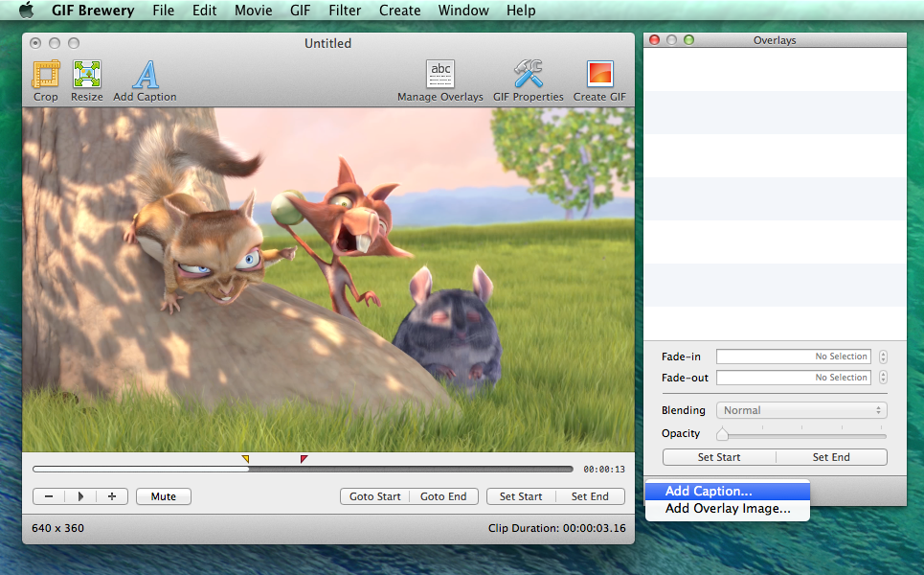The image size is (924, 575).
Task: Open the Help menu
Action: [521, 10]
